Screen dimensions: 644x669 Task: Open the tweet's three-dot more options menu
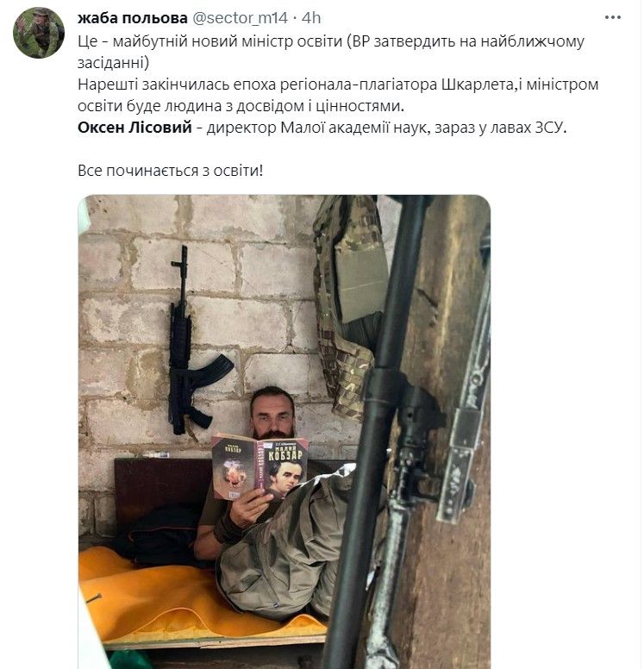point(613,17)
